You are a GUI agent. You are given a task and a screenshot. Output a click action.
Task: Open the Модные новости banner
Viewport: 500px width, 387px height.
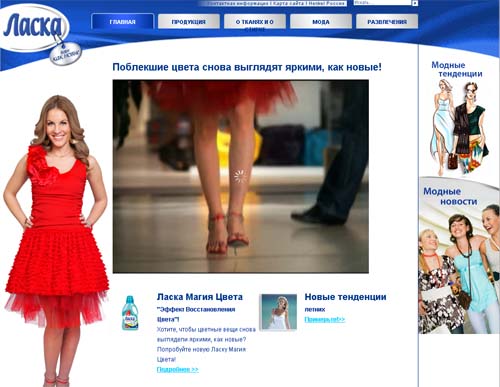(x=459, y=256)
